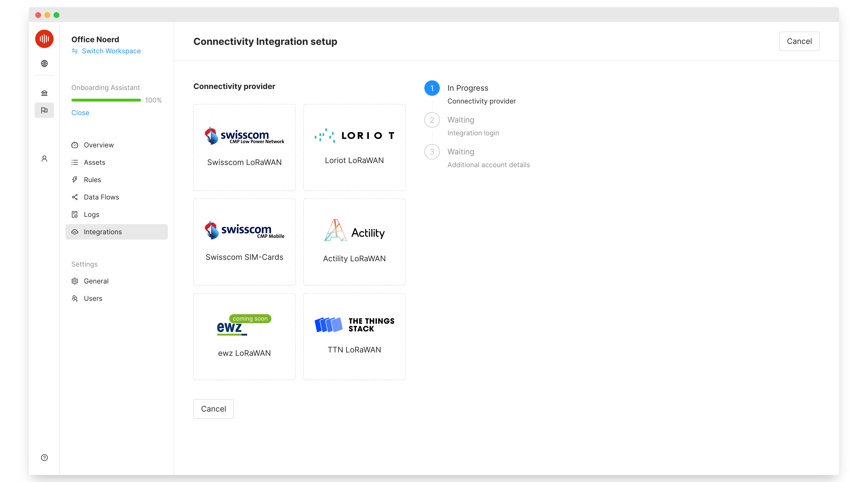Screen dimensions: 868x482
Task: Click the bank building icon in rail
Action: tap(44, 93)
